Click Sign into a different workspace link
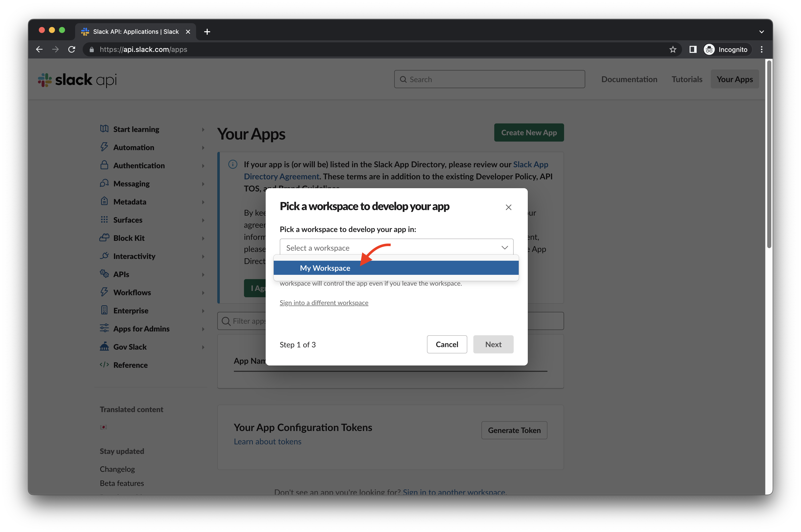Screen dimensions: 801x532 (x=324, y=303)
